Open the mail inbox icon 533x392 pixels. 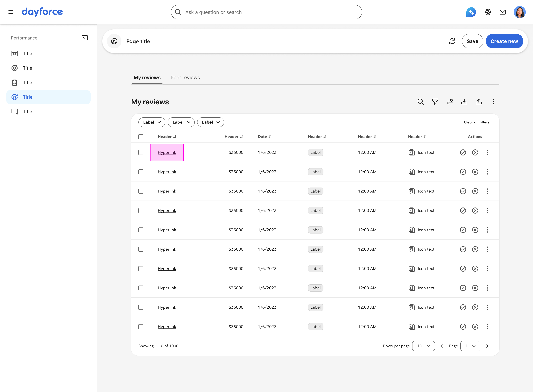(503, 12)
